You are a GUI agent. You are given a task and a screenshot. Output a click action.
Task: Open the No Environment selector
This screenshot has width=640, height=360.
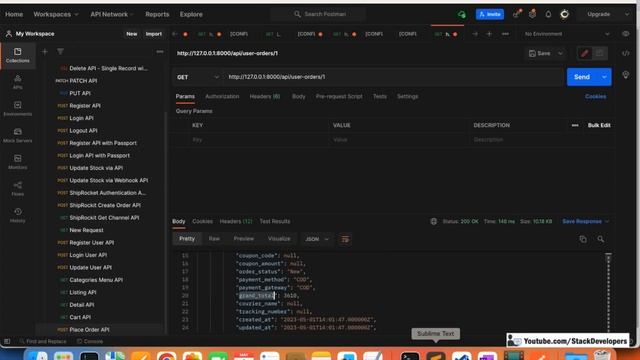[x=567, y=34]
